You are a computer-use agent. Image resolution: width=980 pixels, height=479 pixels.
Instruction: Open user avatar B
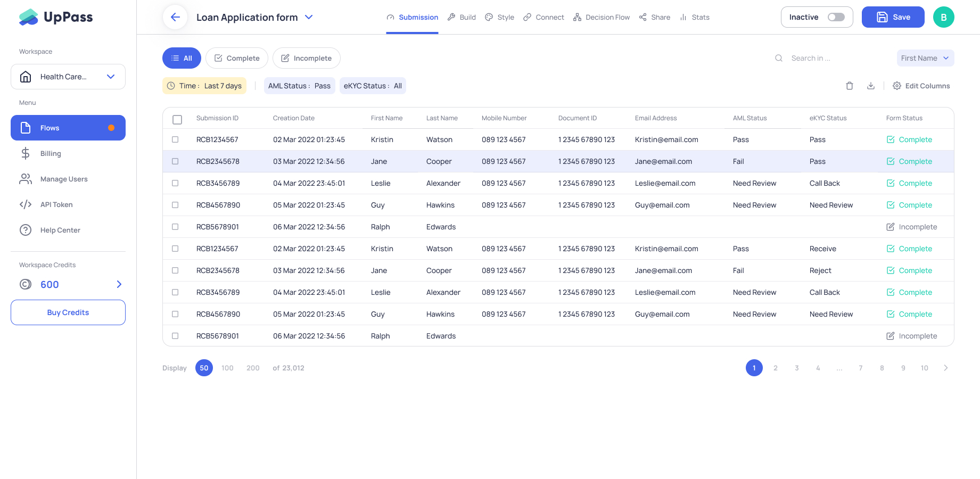[944, 17]
